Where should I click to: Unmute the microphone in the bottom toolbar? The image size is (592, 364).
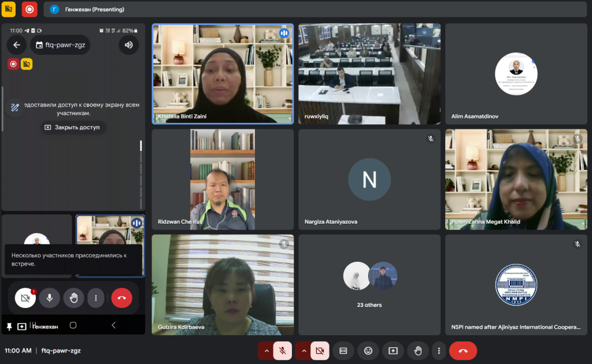282,351
